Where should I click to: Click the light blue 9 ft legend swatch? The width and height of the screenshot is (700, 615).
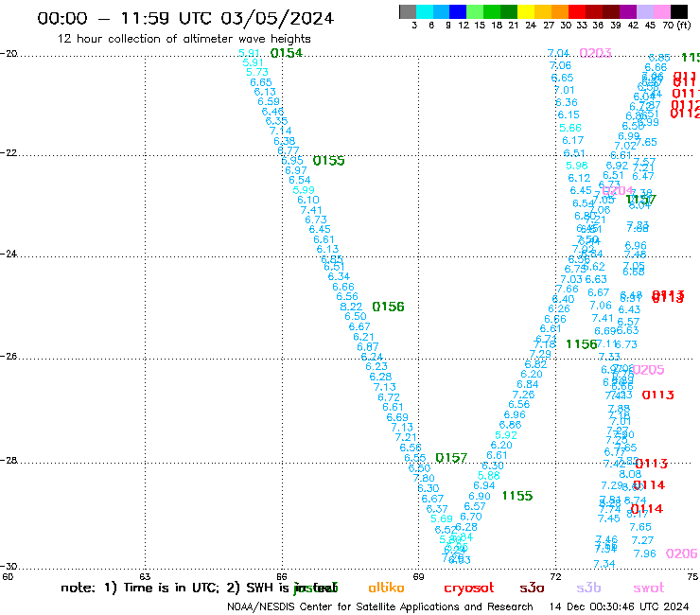click(442, 11)
